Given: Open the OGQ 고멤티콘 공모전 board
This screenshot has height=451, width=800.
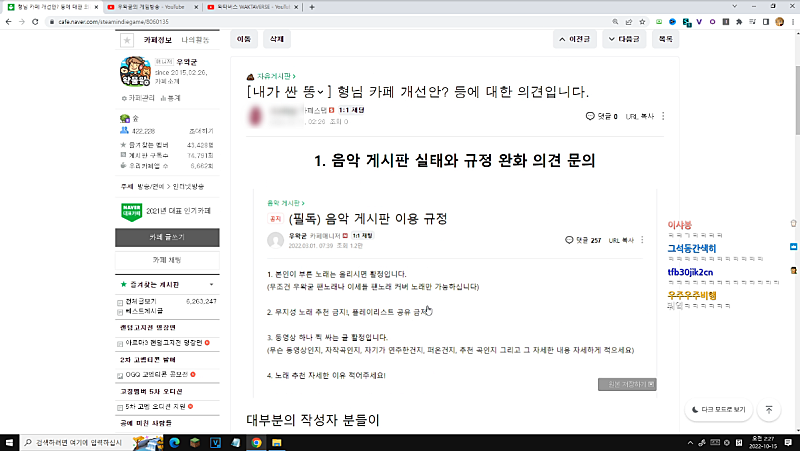Looking at the screenshot, I should coord(157,374).
